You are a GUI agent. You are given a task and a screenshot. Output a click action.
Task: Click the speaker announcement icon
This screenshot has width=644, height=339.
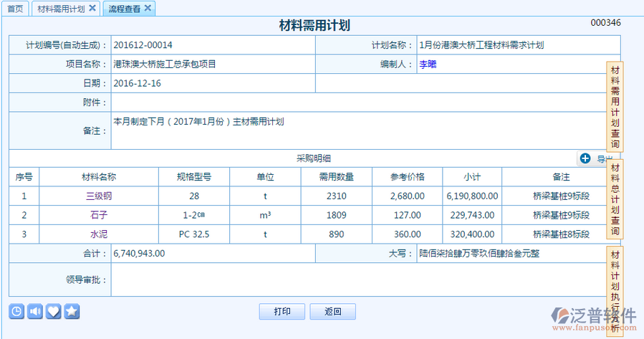click(x=35, y=311)
